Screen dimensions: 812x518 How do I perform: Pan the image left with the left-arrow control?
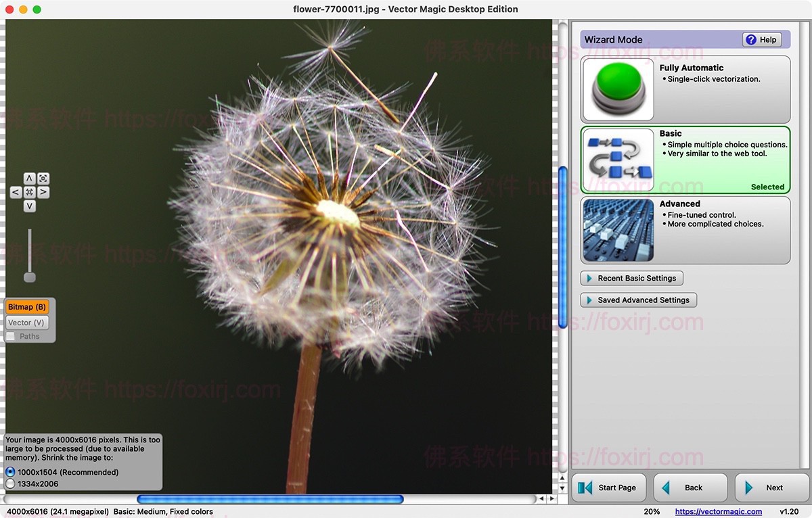pos(16,191)
